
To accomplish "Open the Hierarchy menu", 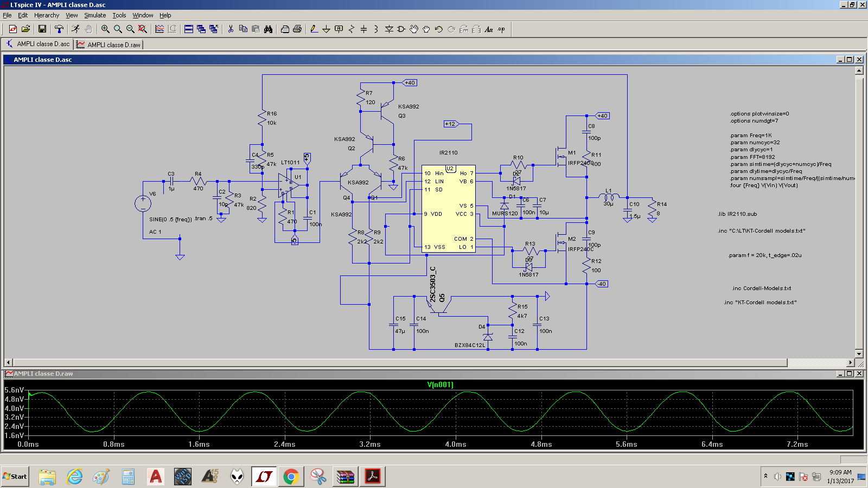I will pyautogui.click(x=47, y=15).
